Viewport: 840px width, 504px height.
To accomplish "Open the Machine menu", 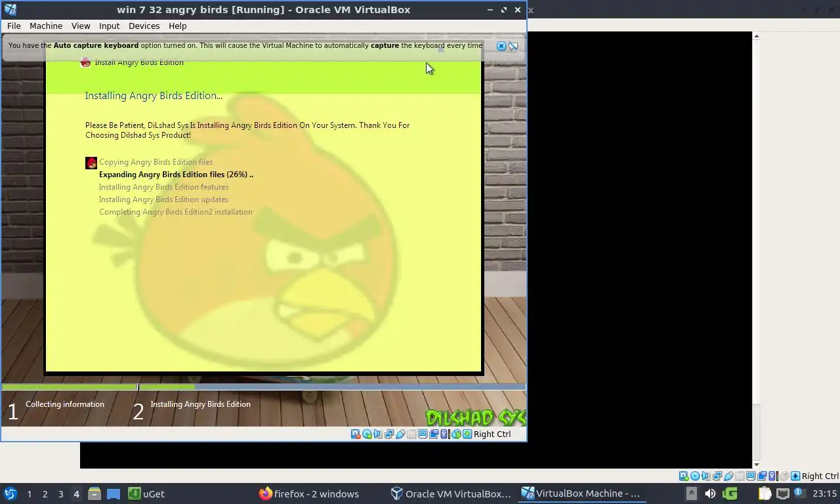I will 46,26.
